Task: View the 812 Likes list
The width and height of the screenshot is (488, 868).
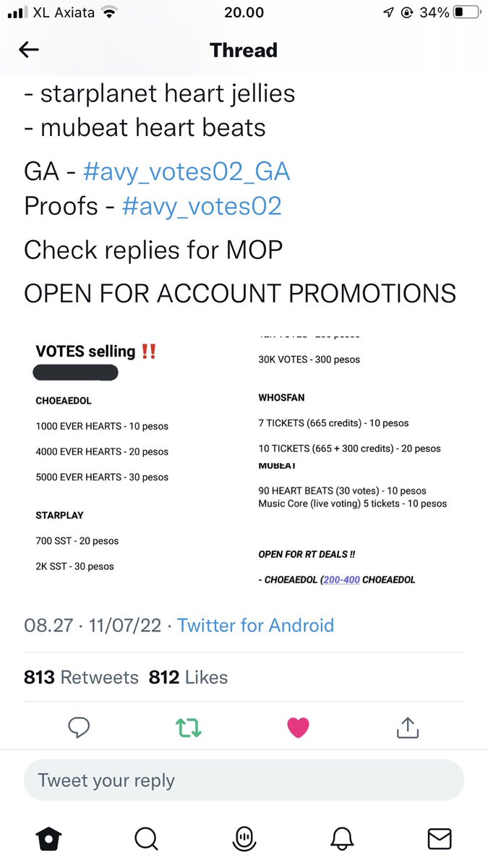Action: [x=188, y=677]
